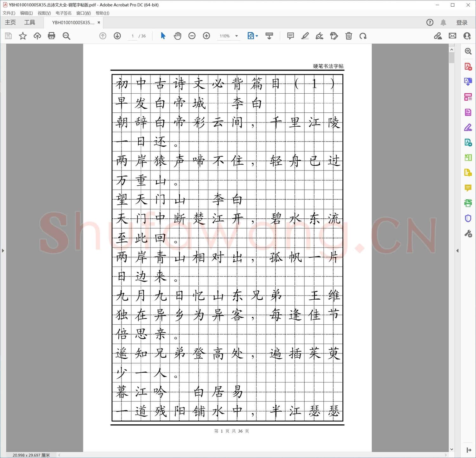The height and width of the screenshot is (458, 476).
Task: Delete the page with the trash icon
Action: 348,36
